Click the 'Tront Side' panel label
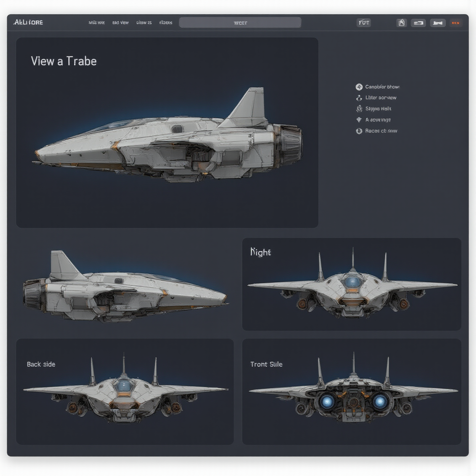476x476 pixels. pyautogui.click(x=266, y=364)
